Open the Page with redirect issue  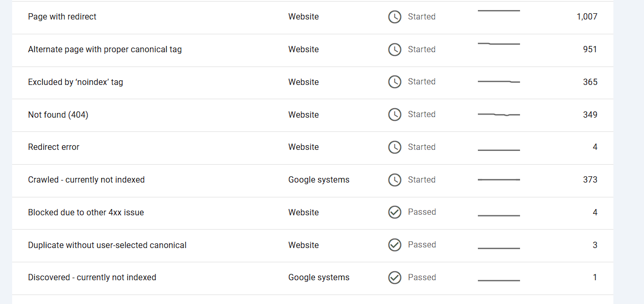click(62, 17)
